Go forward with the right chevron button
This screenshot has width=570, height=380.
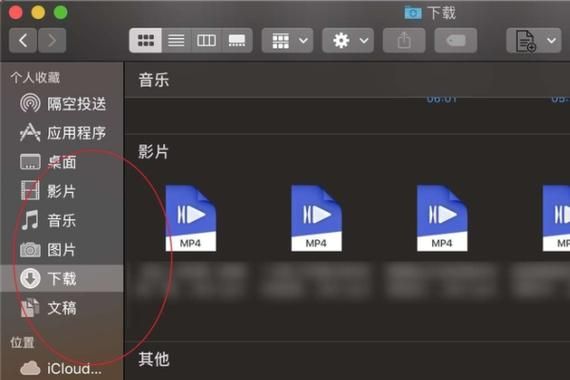click(52, 40)
